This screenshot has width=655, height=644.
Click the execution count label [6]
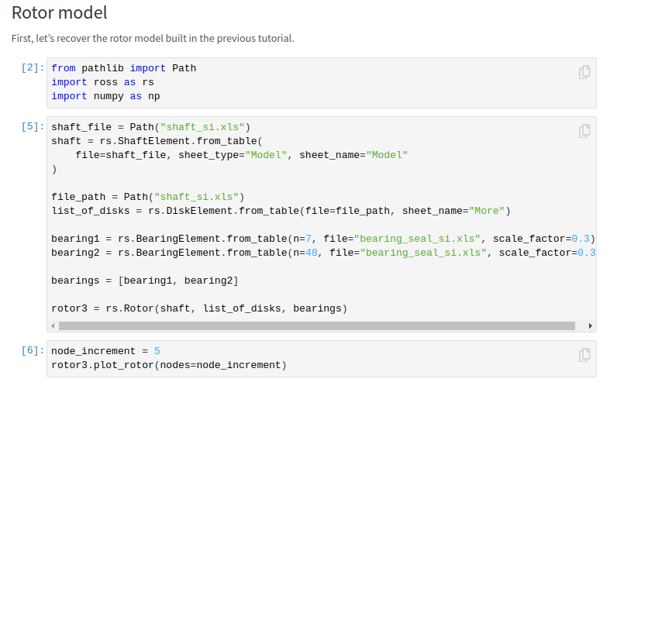point(30,350)
